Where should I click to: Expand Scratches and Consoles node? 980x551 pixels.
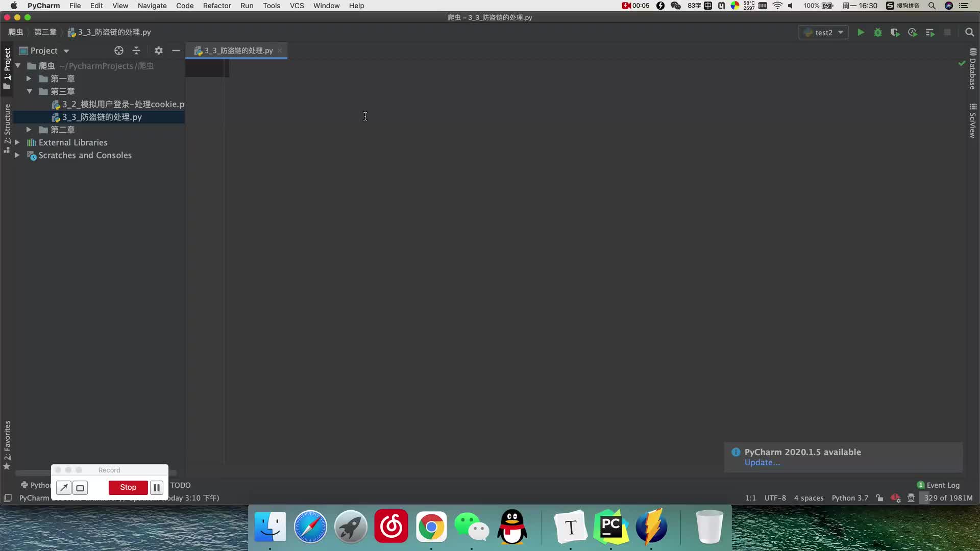pos(17,155)
